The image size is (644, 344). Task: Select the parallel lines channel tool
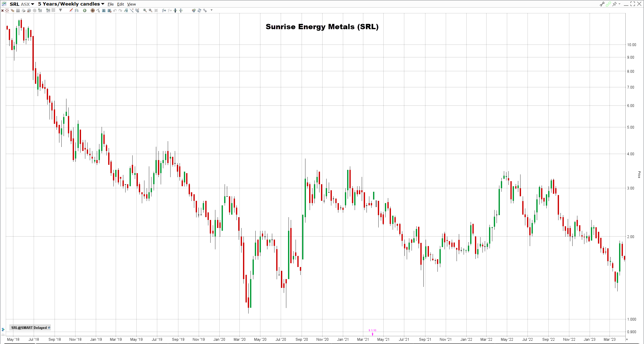pos(137,10)
